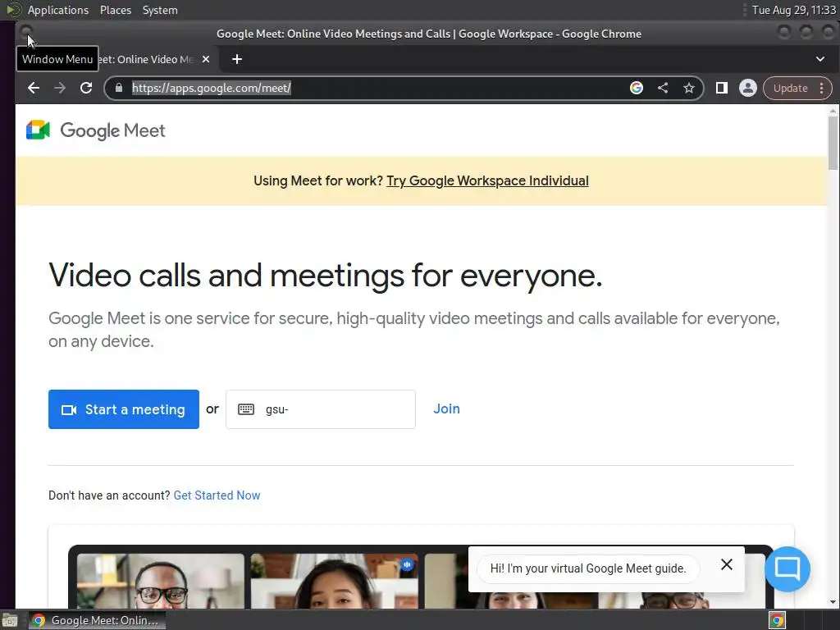Click the woman's video tile with audio indicator
Image resolution: width=840 pixels, height=630 pixels.
(x=335, y=581)
